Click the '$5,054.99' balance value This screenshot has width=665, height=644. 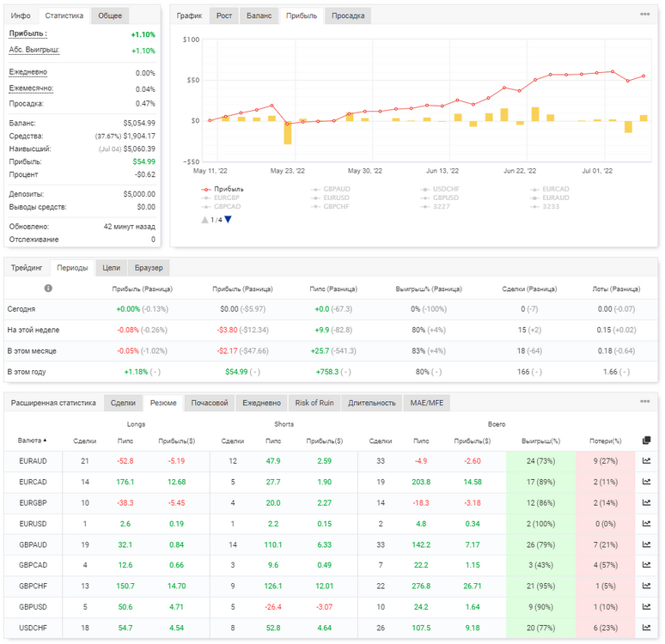[x=139, y=124]
